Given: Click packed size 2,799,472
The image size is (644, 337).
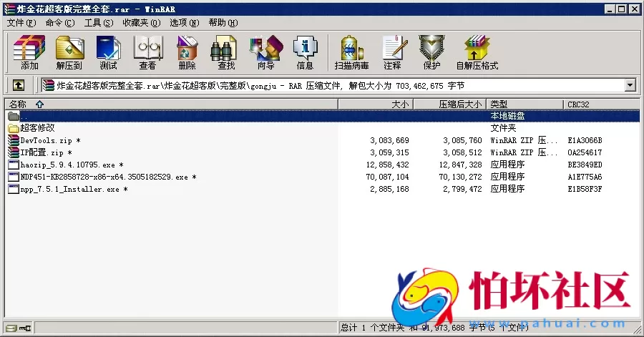Looking at the screenshot, I should pyautogui.click(x=462, y=189).
